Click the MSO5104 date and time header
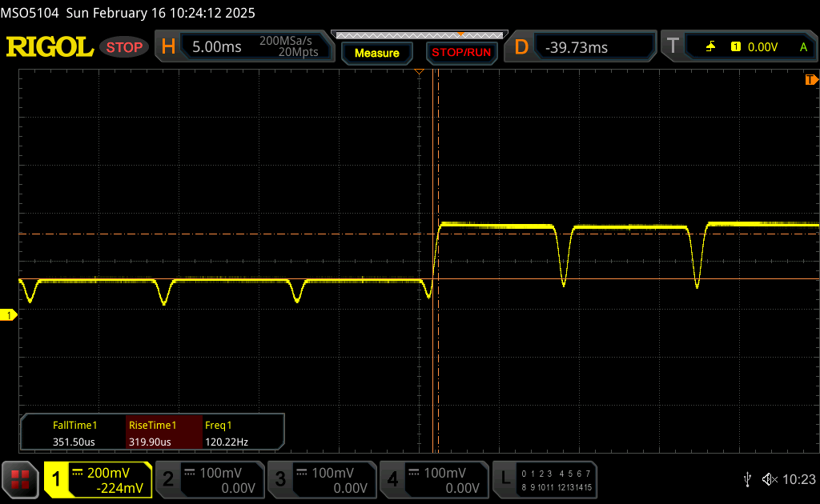The image size is (820, 504). (127, 13)
